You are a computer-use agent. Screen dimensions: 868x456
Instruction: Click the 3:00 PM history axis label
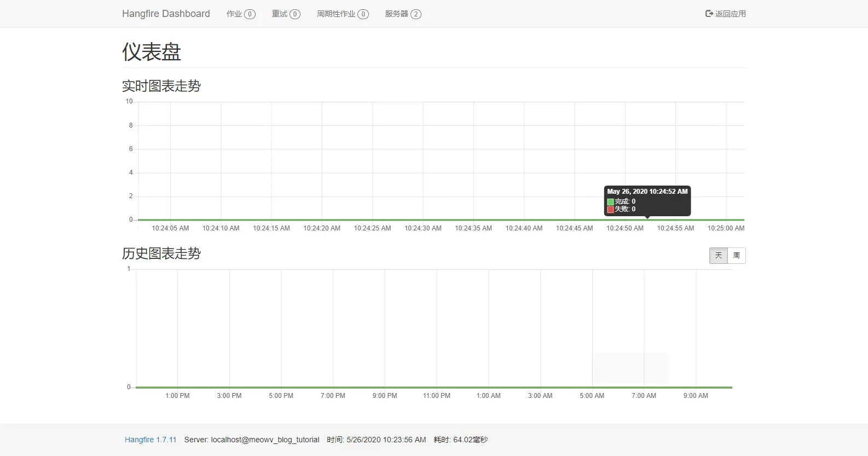click(229, 396)
